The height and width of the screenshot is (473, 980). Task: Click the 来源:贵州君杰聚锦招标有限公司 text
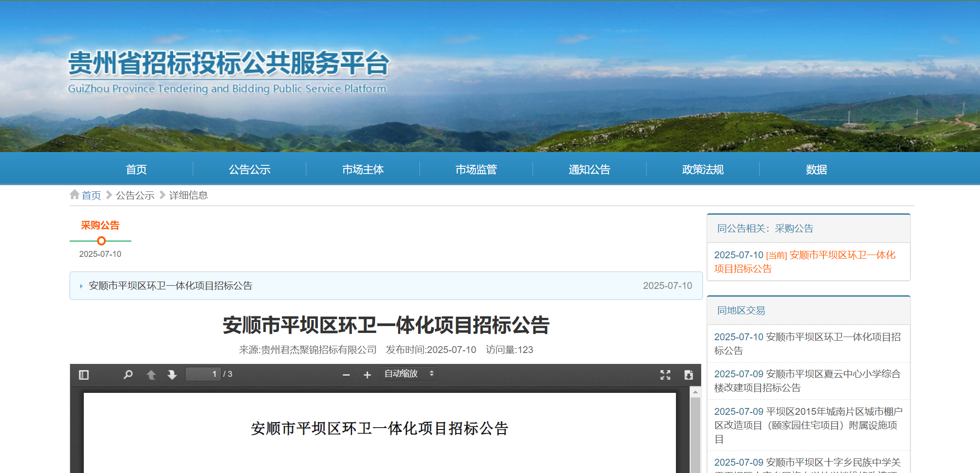[307, 350]
